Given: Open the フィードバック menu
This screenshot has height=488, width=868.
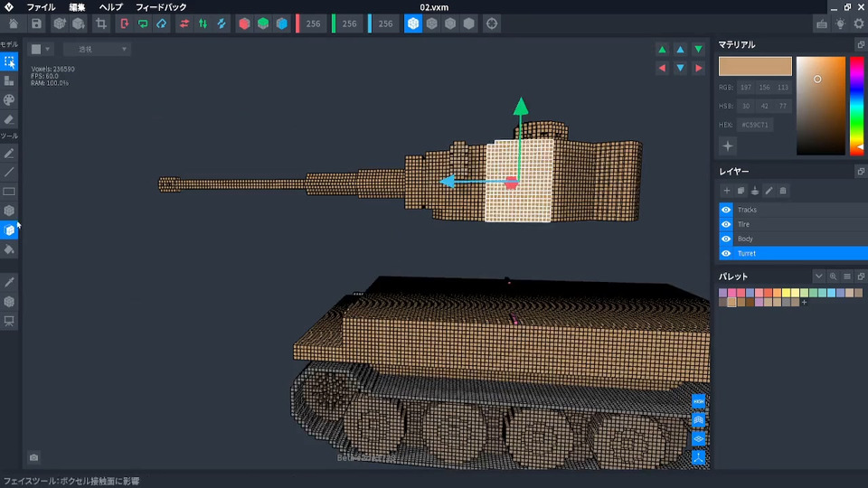Looking at the screenshot, I should tap(161, 7).
